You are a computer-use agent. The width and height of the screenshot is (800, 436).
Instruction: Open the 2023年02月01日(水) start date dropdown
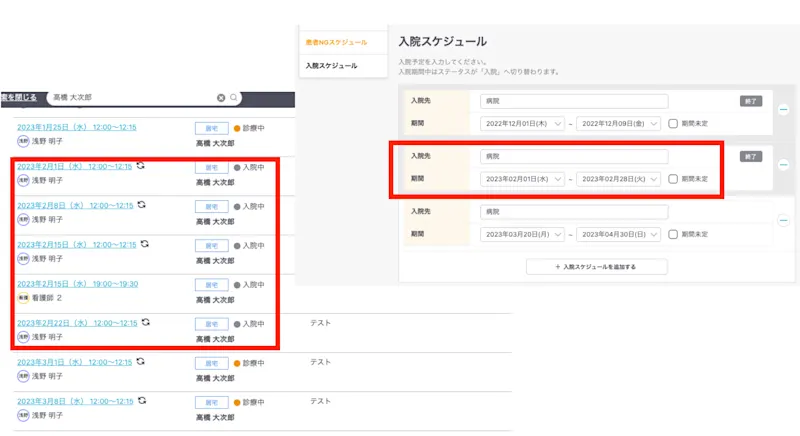tap(522, 179)
